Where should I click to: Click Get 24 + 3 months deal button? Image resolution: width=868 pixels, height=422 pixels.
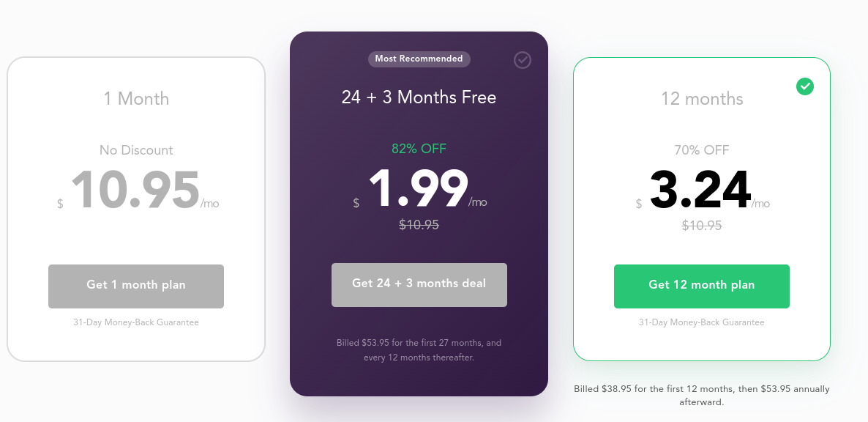(x=419, y=284)
